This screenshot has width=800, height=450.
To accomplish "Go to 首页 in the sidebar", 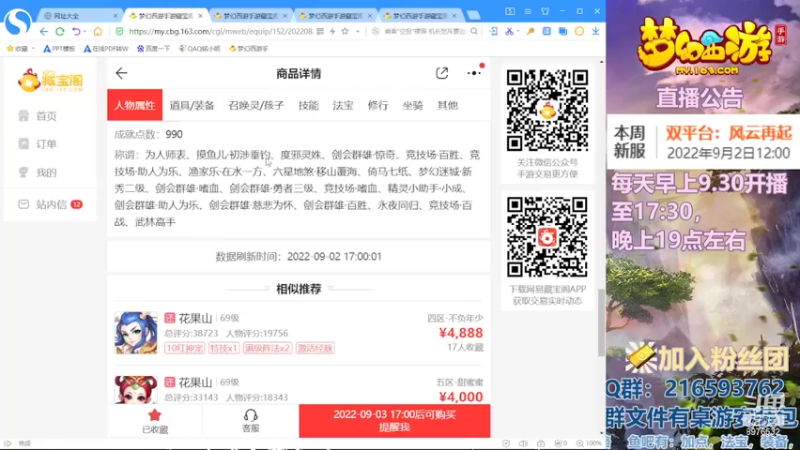I will pyautogui.click(x=38, y=116).
